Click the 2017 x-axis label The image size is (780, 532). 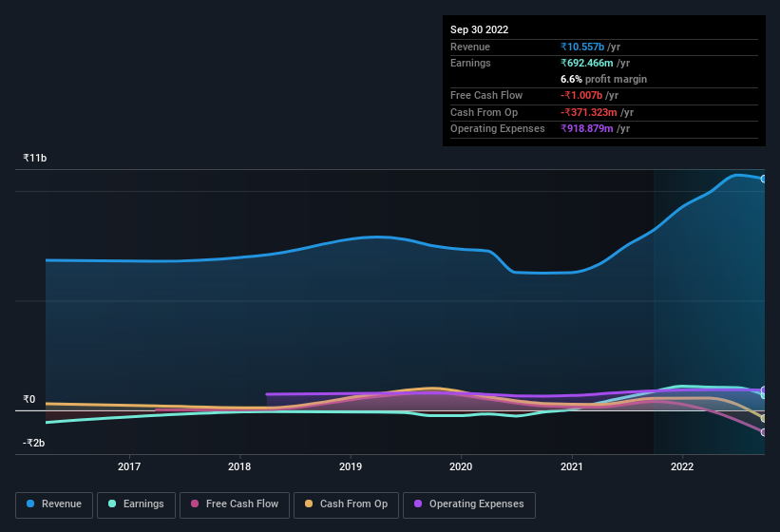[x=129, y=466]
